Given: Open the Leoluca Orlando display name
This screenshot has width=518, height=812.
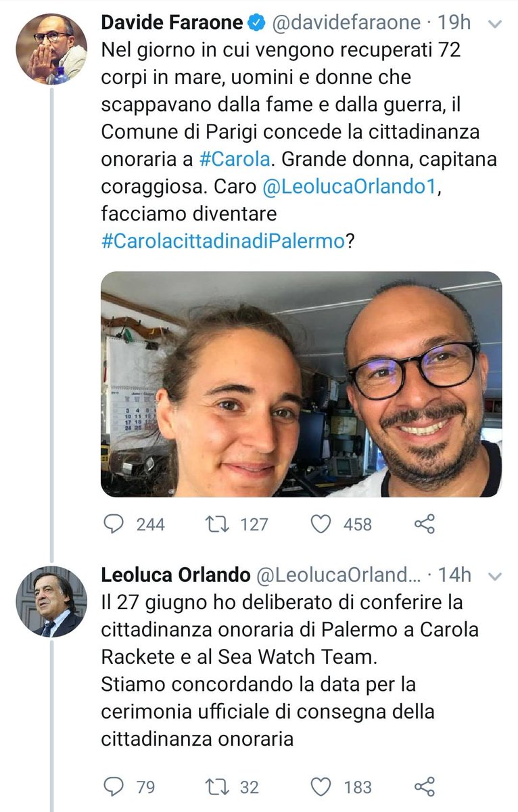Looking at the screenshot, I should tap(176, 575).
